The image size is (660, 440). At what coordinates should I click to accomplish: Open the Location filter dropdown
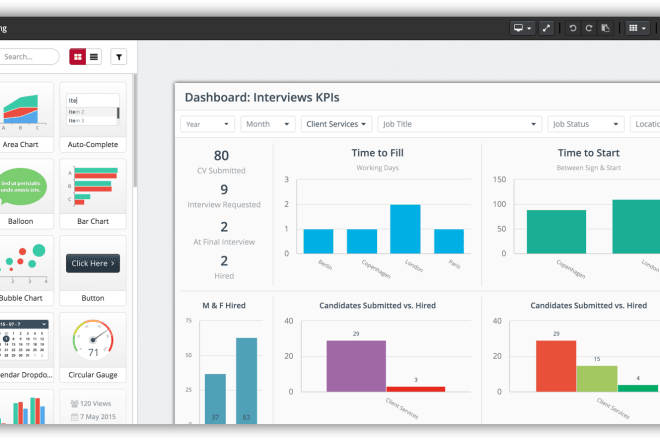point(645,124)
